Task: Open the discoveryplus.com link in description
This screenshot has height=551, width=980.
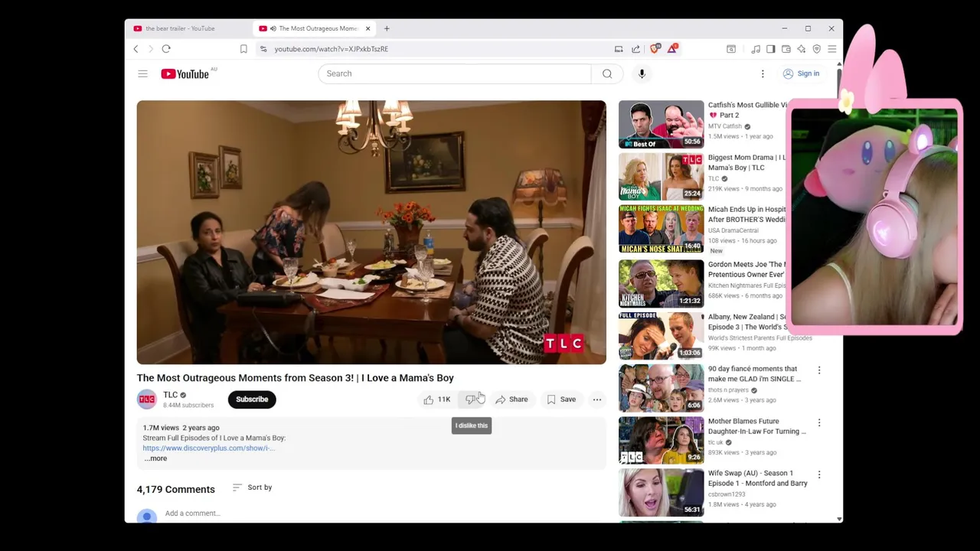Action: pyautogui.click(x=208, y=448)
